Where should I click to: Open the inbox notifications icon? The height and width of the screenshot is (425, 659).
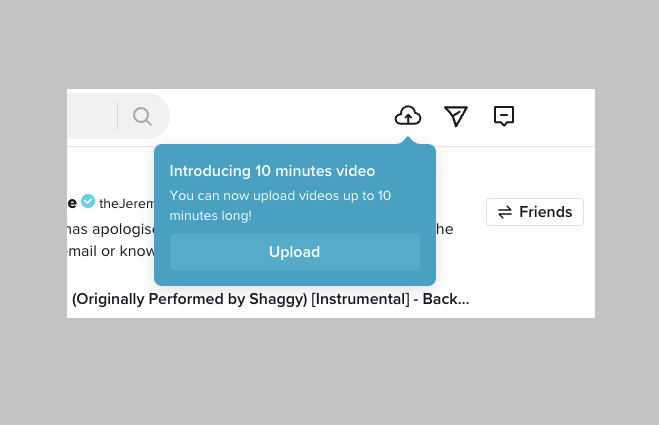[504, 116]
